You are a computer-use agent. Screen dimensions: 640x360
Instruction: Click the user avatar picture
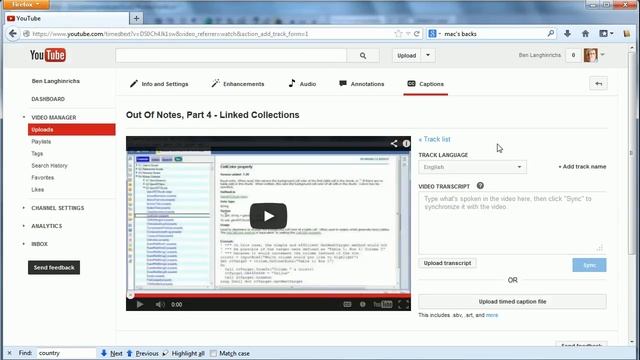590,55
